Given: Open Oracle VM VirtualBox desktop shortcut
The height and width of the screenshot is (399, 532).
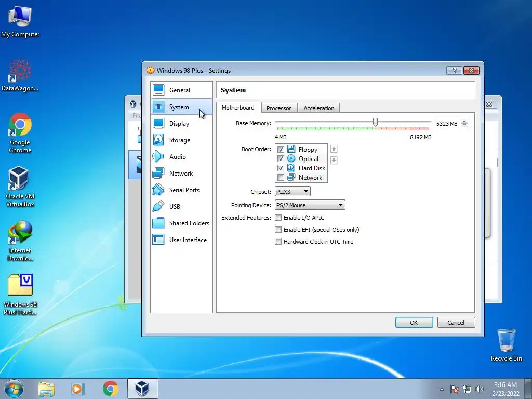Looking at the screenshot, I should click(x=20, y=187).
